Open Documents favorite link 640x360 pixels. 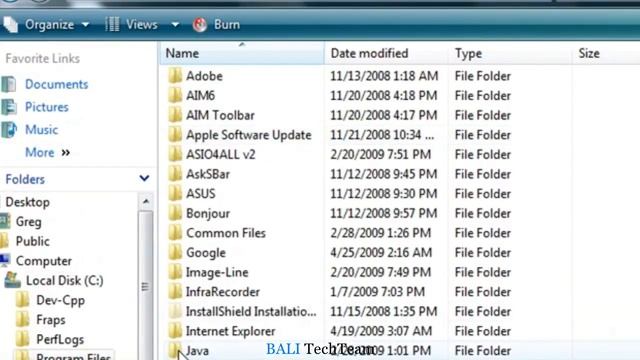(x=56, y=84)
